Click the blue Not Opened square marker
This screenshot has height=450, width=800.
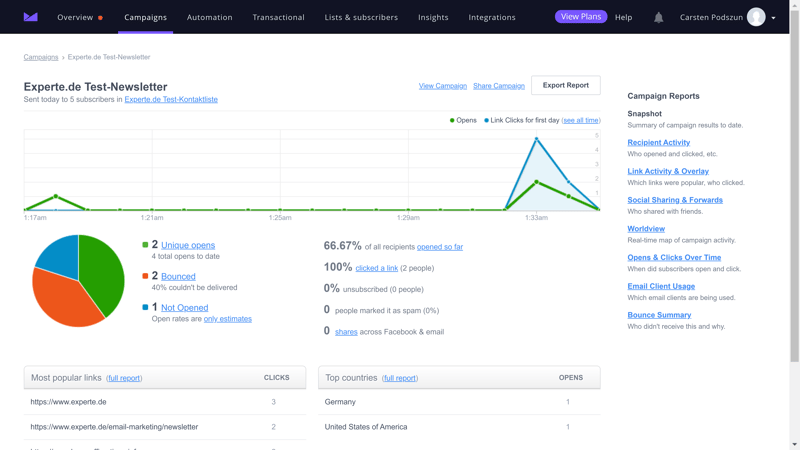(x=145, y=308)
